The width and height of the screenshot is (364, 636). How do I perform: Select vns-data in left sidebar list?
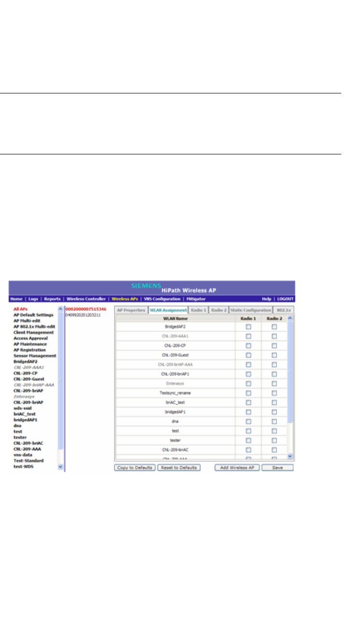click(22, 454)
